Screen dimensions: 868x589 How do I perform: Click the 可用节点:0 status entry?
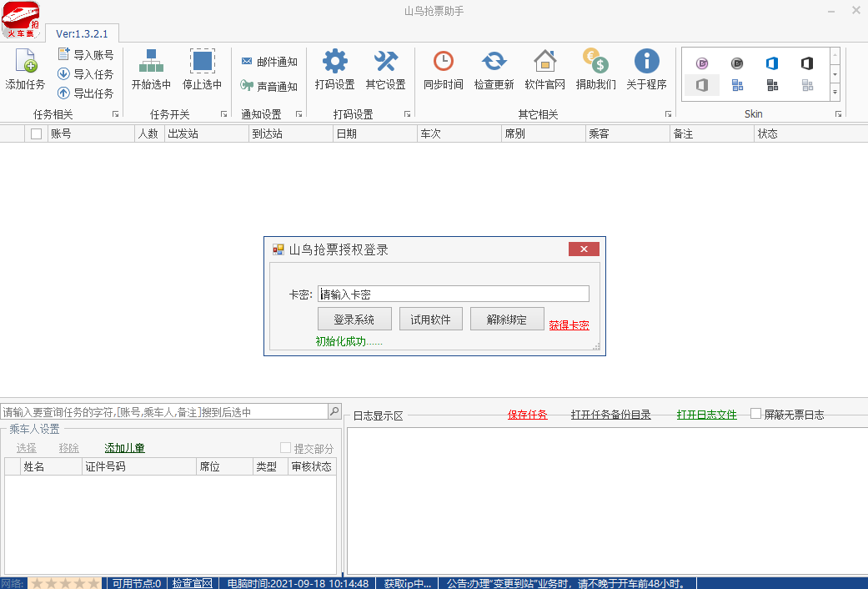pos(137,583)
